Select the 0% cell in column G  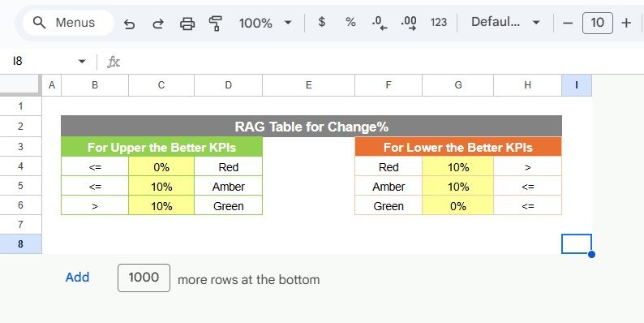(458, 205)
